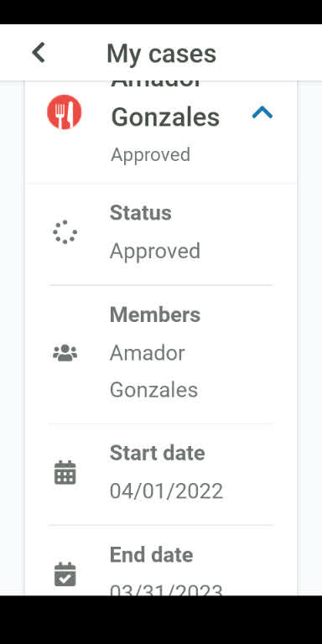Tap the Gonzales case name header
This screenshot has height=644, width=322.
pyautogui.click(x=165, y=117)
